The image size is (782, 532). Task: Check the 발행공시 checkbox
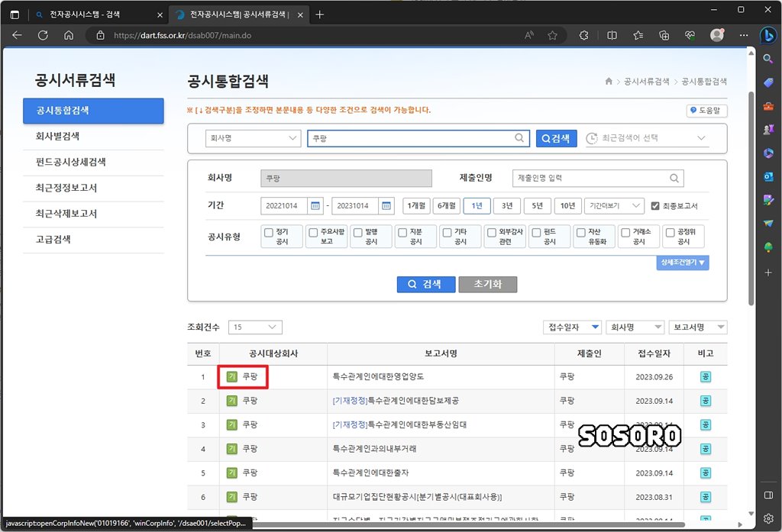click(x=357, y=232)
